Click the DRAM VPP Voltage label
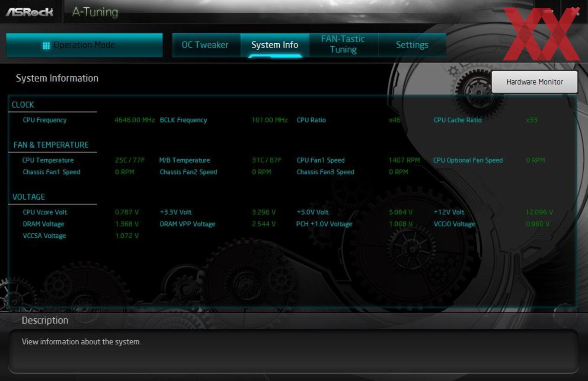This screenshot has width=588, height=381. pyautogui.click(x=187, y=224)
